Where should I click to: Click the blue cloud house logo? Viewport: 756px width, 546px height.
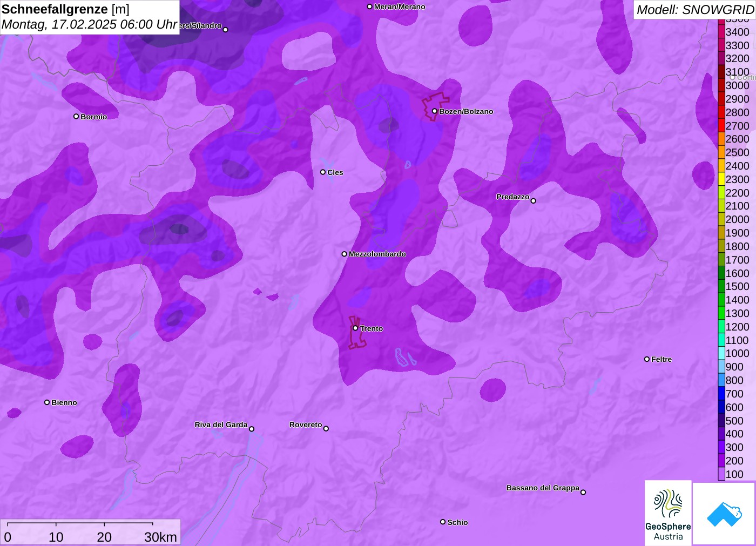click(x=724, y=514)
